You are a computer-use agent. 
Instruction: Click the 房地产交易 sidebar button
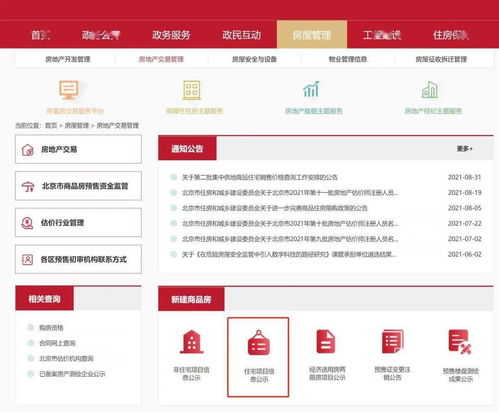point(78,149)
